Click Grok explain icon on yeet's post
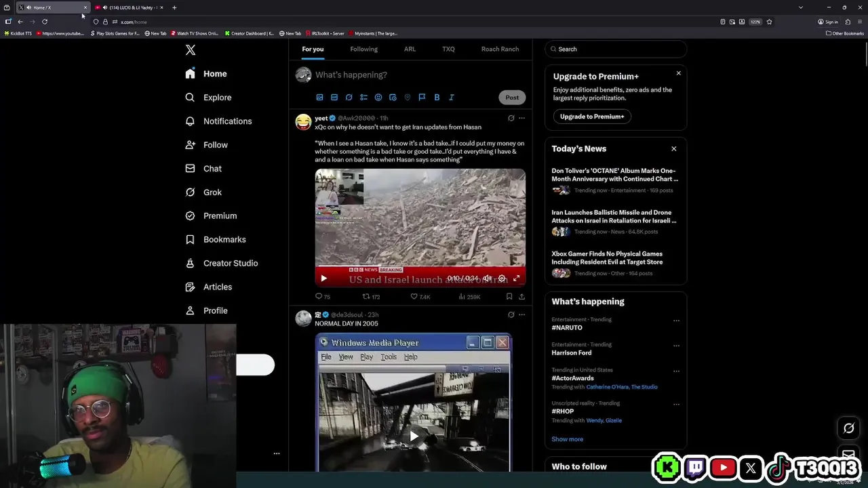The width and height of the screenshot is (868, 488). coord(511,118)
